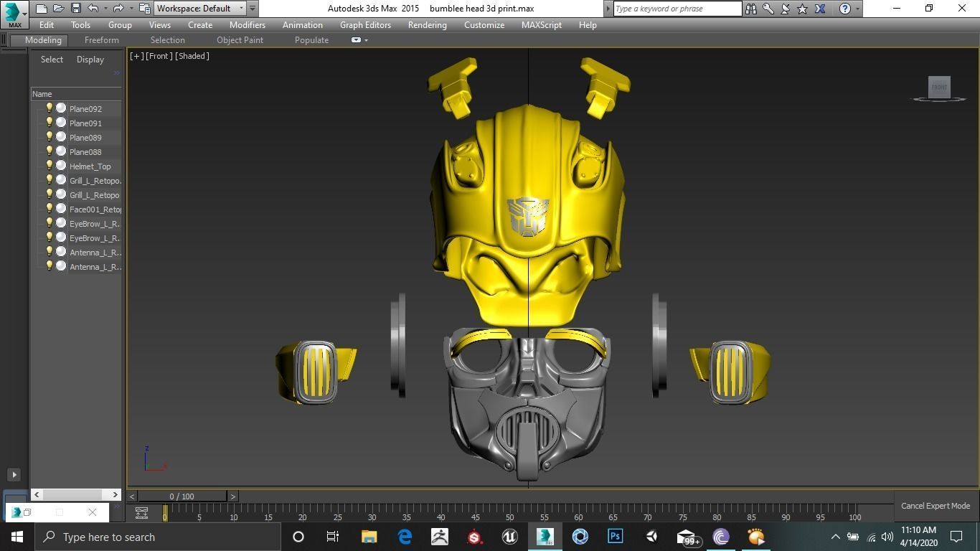Click the Display button in the scene explorer

pyautogui.click(x=90, y=60)
